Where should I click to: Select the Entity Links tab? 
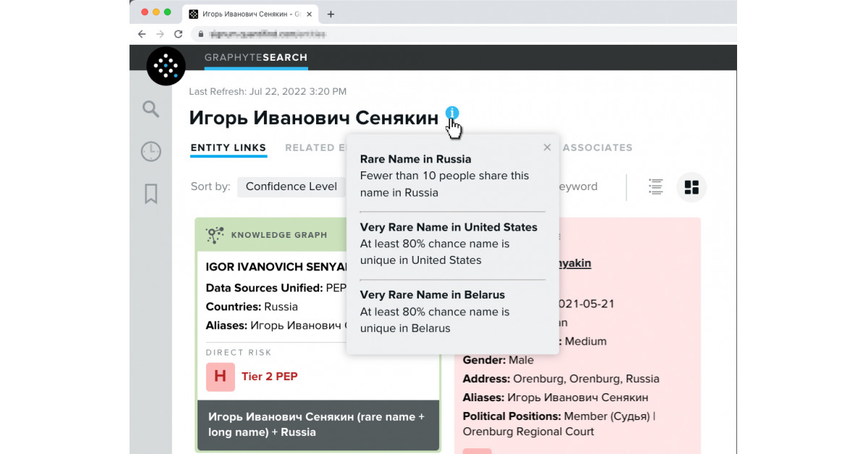(229, 147)
